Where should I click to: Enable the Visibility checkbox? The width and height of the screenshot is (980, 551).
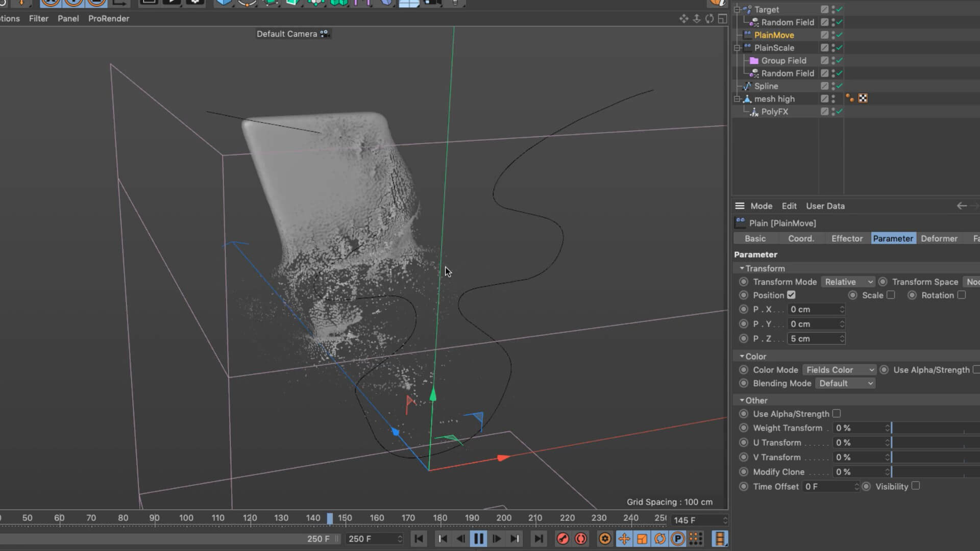click(x=916, y=486)
